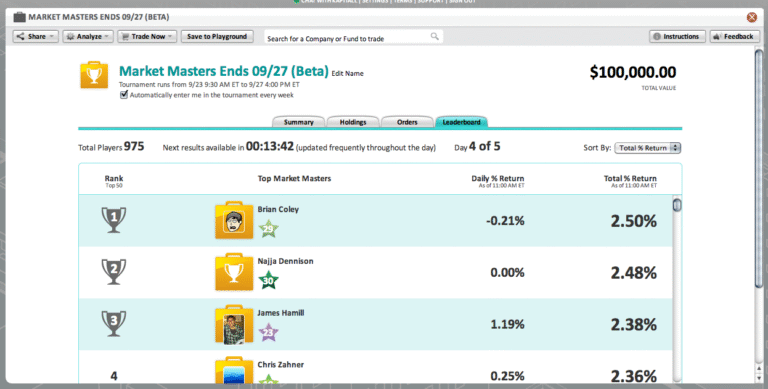Click the gold trophy tournament icon

pyautogui.click(x=94, y=75)
